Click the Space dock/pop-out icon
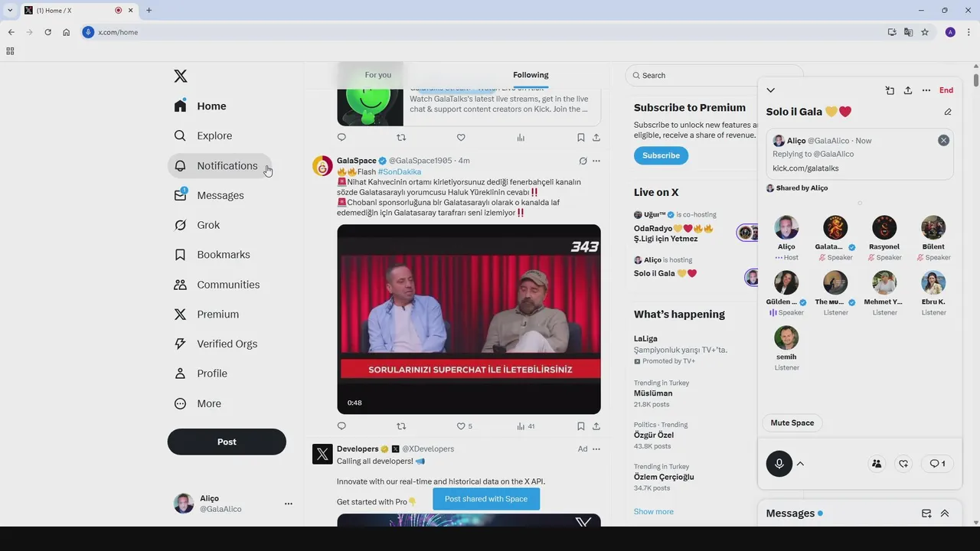Image resolution: width=980 pixels, height=551 pixels. click(890, 90)
